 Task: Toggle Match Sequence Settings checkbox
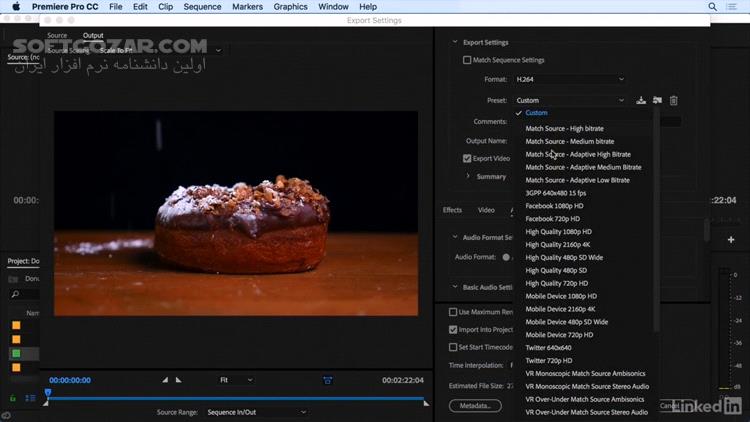(467, 60)
